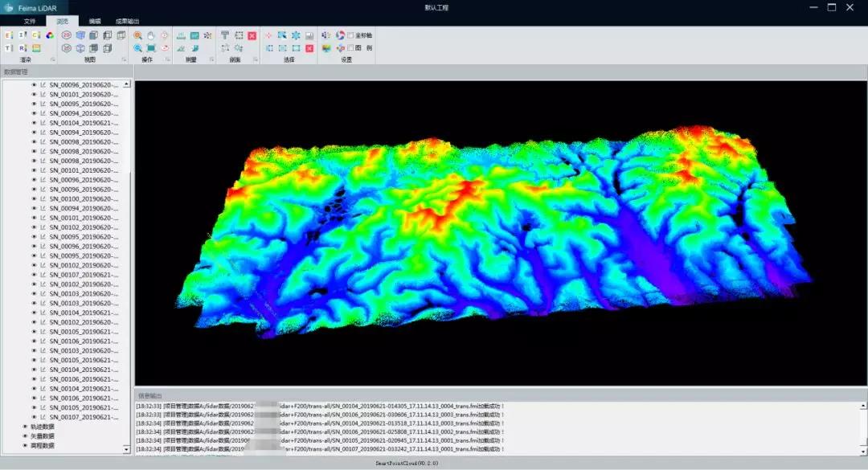Click the RGB color circles render icon
The width and height of the screenshot is (868, 470).
(49, 35)
